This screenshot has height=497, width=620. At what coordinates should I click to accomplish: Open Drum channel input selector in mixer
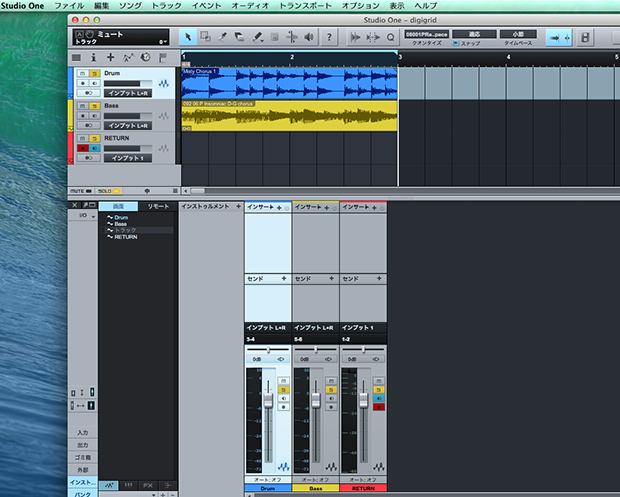[x=268, y=328]
